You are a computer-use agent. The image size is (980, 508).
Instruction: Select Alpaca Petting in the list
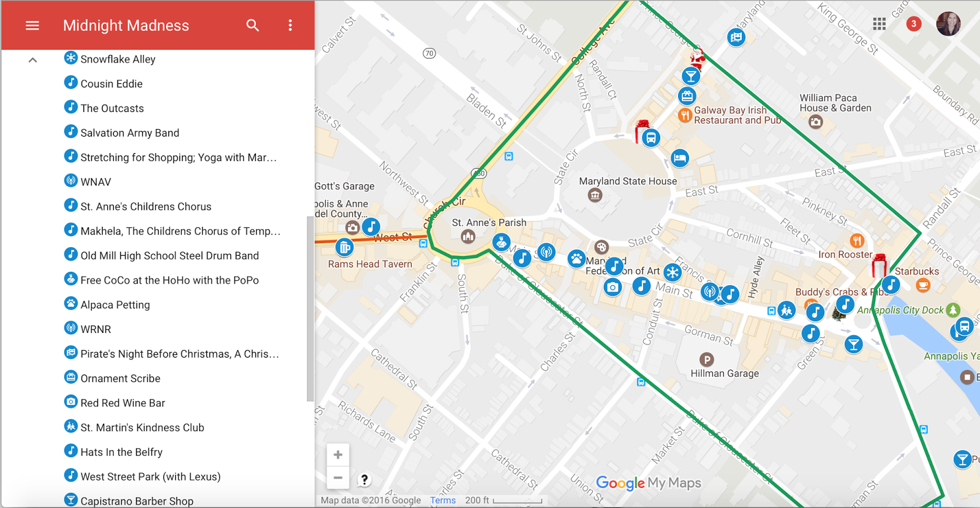(x=107, y=304)
